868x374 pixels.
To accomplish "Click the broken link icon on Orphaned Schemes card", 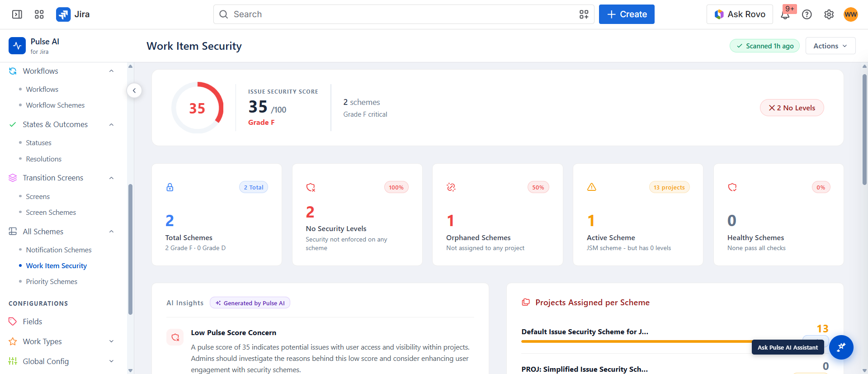I will click(x=451, y=187).
